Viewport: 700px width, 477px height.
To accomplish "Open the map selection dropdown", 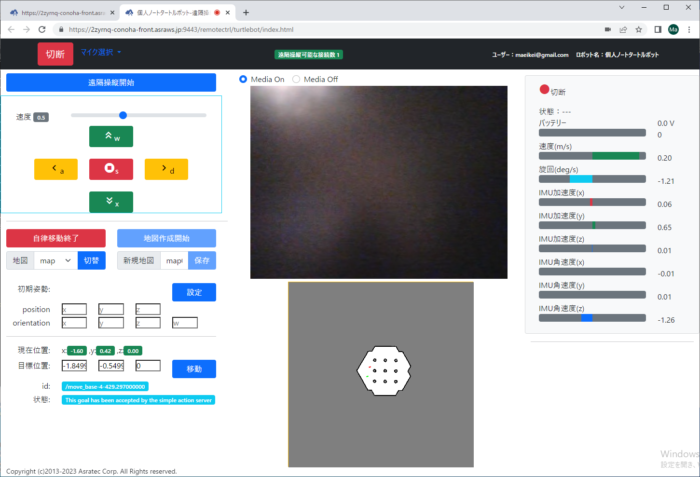I will [54, 260].
